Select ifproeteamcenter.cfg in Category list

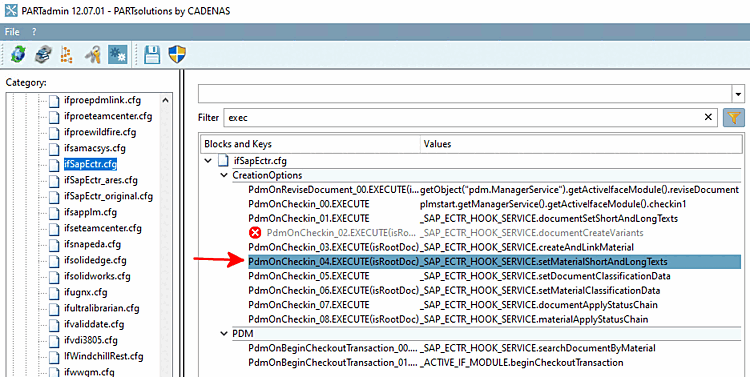(x=108, y=116)
